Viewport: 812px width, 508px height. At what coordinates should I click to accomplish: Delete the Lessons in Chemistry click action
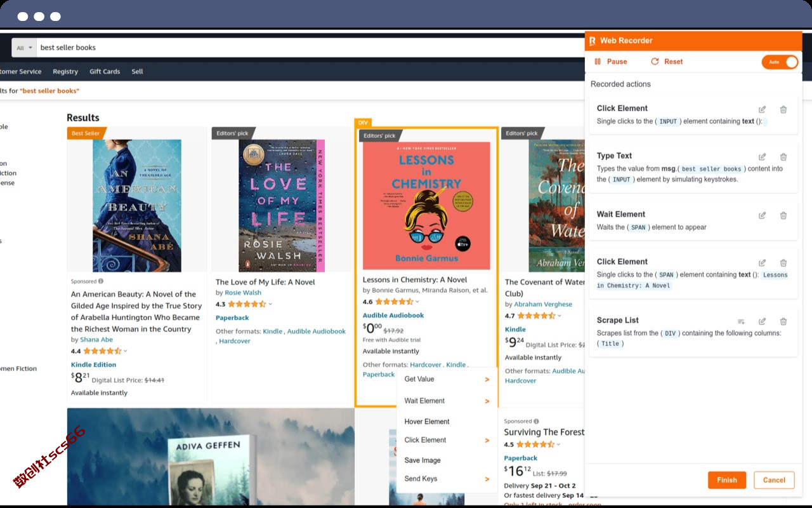click(x=783, y=263)
